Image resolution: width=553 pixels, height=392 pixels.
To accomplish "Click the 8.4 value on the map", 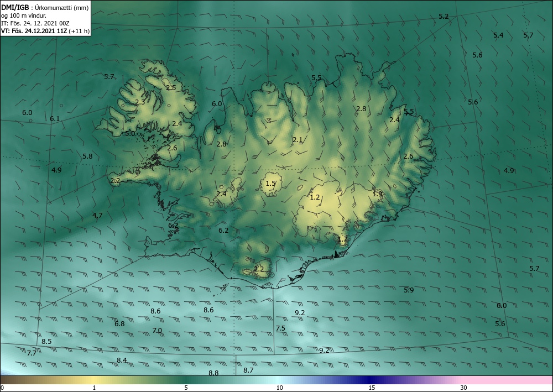I will 122,360.
